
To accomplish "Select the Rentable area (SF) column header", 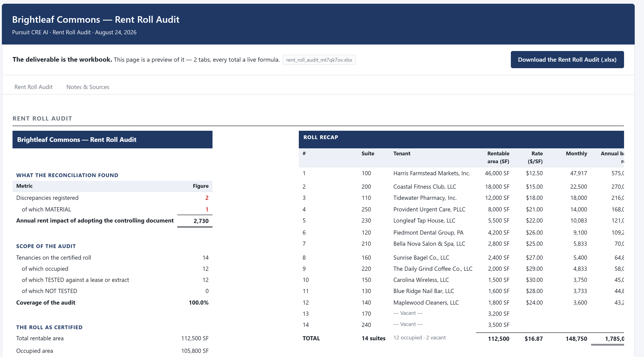I will click(498, 157).
